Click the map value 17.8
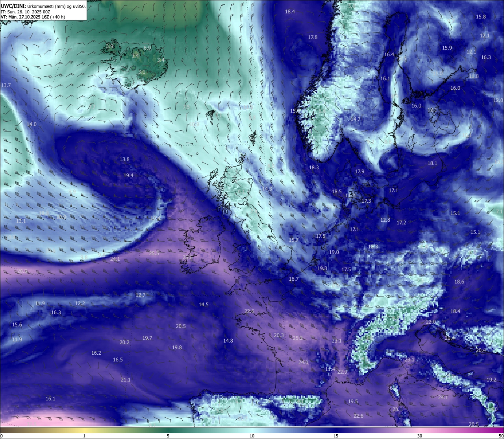 coord(313,37)
